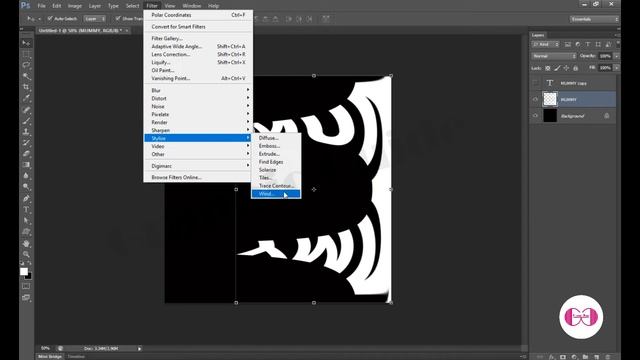Image resolution: width=640 pixels, height=360 pixels.
Task: Select the Zoom tool
Action: coord(26,254)
